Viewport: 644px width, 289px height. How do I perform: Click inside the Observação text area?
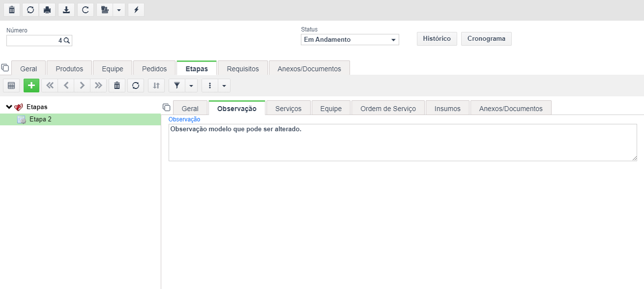(403, 143)
